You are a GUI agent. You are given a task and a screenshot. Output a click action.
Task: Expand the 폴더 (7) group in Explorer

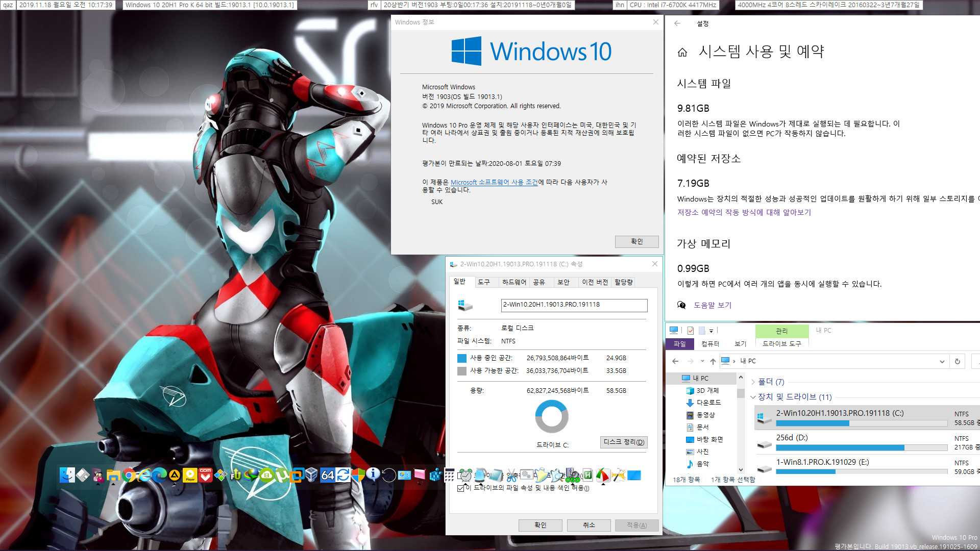753,382
